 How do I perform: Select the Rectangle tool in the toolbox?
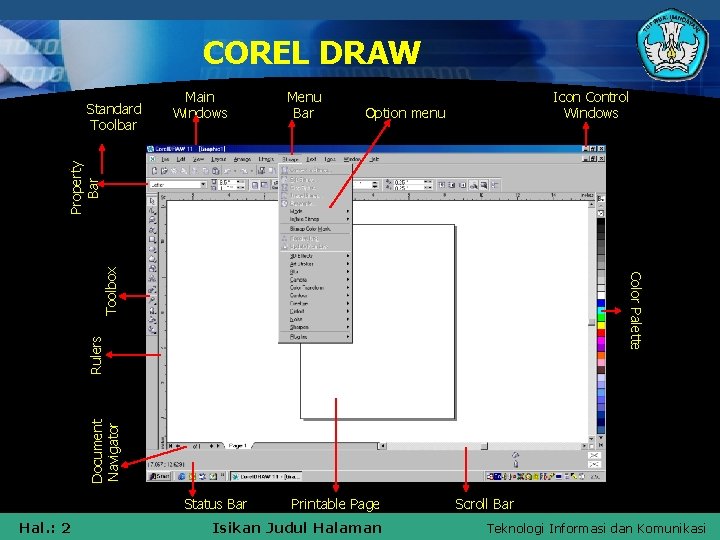pos(152,240)
